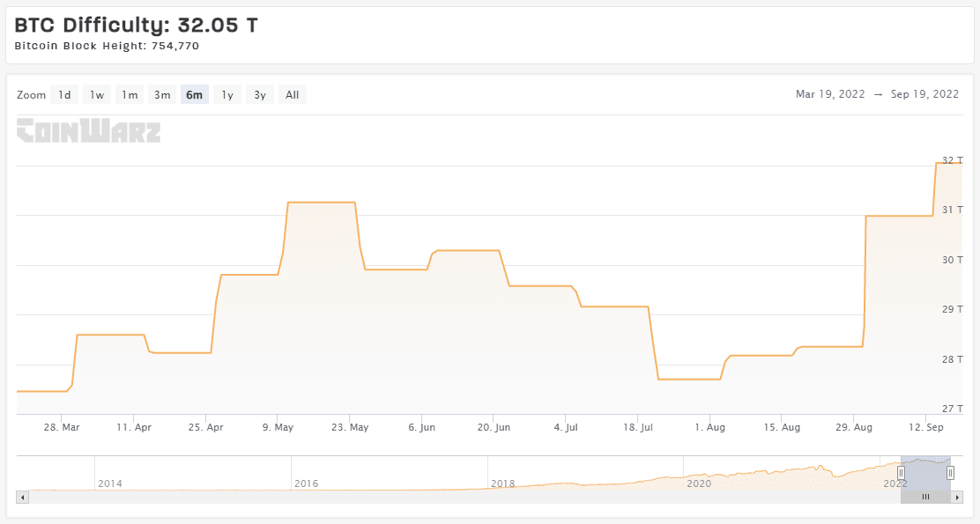Select the 1m zoom option
980x524 pixels.
click(130, 95)
